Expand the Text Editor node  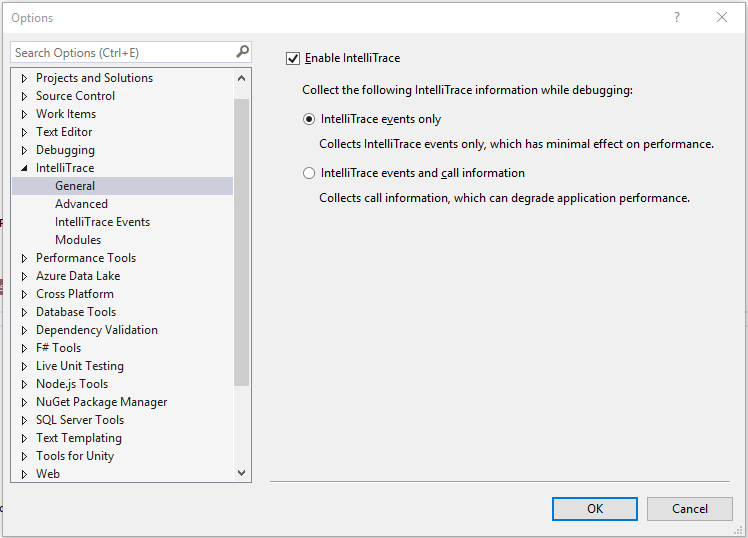[24, 132]
